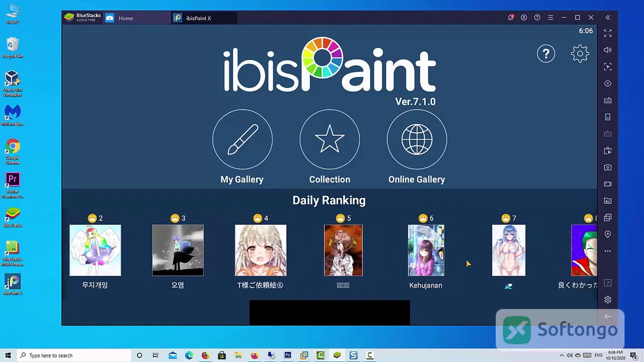Click the Windows Start button
644x362 pixels.
[8, 355]
